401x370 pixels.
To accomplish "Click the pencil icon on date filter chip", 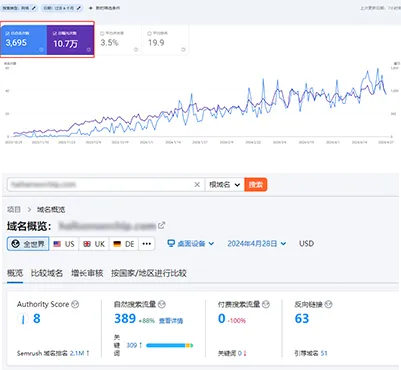I will (79, 8).
